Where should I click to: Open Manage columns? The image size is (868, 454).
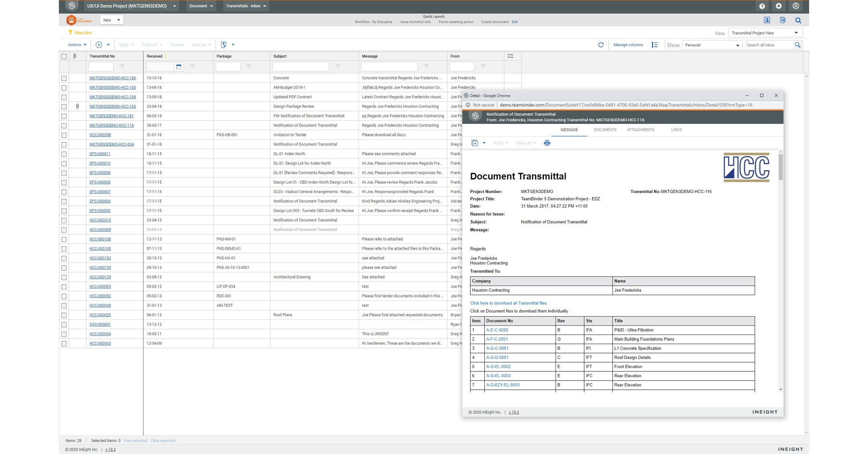click(x=628, y=45)
